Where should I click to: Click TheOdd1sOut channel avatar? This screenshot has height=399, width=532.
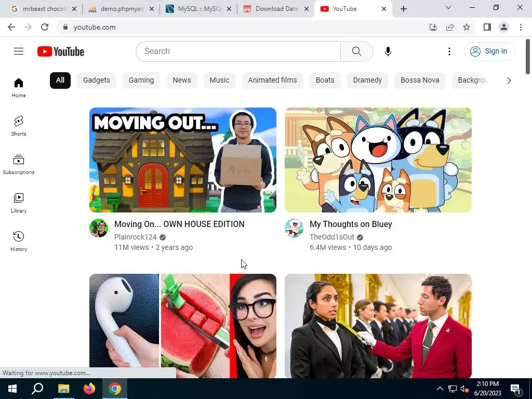click(x=294, y=228)
